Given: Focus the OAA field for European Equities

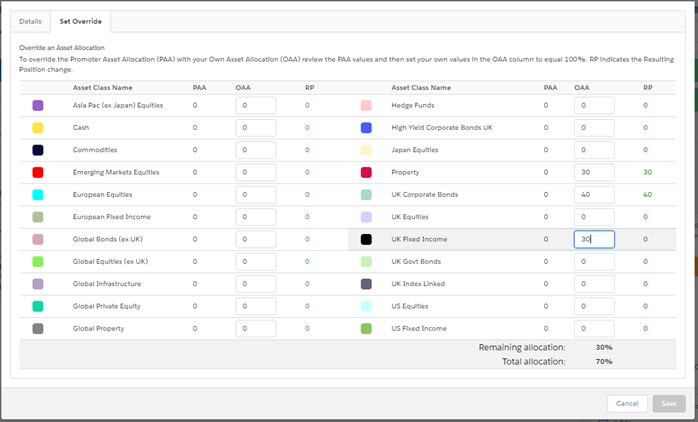Looking at the screenshot, I should (x=256, y=195).
